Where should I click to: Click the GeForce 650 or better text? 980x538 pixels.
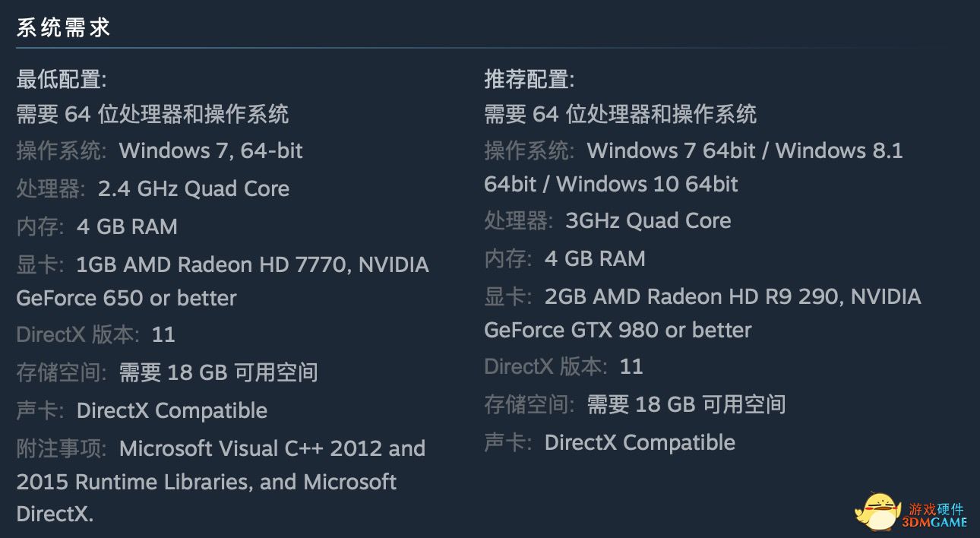(x=126, y=298)
